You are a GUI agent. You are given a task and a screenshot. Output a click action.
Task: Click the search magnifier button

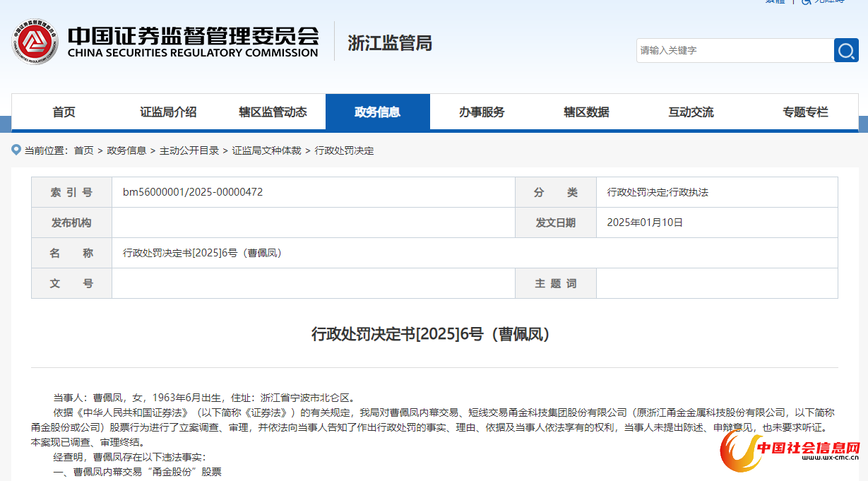846,50
